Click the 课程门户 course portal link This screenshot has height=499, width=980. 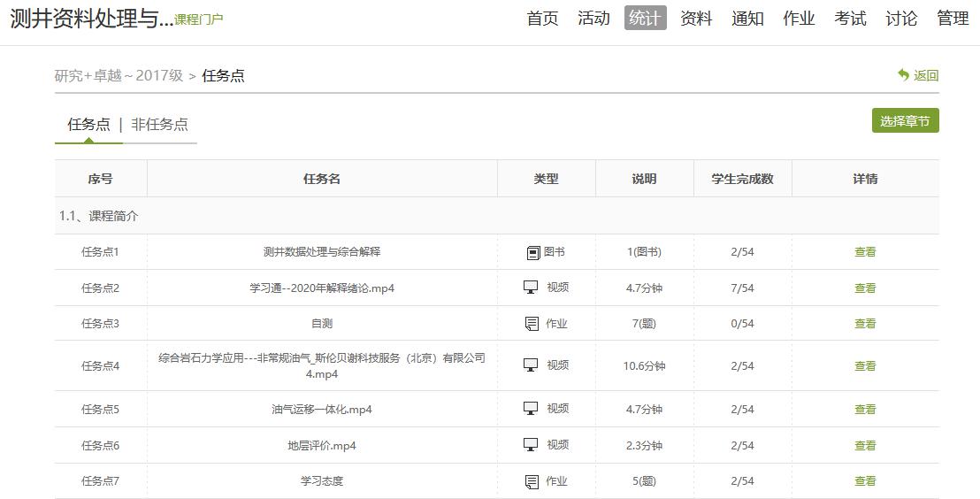coord(199,19)
